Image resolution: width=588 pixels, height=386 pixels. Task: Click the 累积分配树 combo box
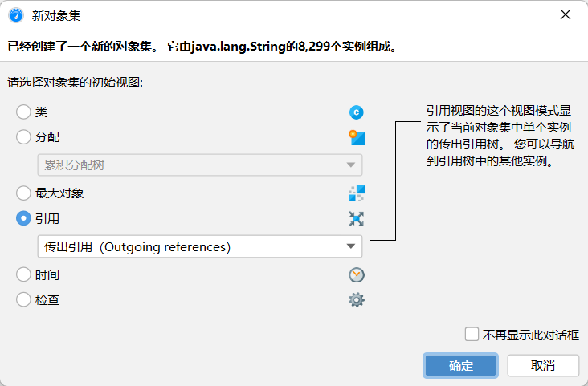[x=200, y=165]
